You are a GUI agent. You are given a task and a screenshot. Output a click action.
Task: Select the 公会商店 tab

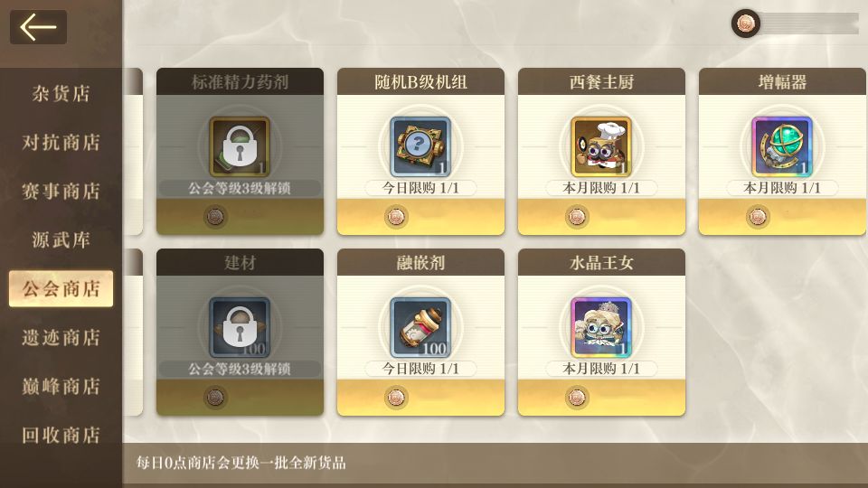(61, 288)
